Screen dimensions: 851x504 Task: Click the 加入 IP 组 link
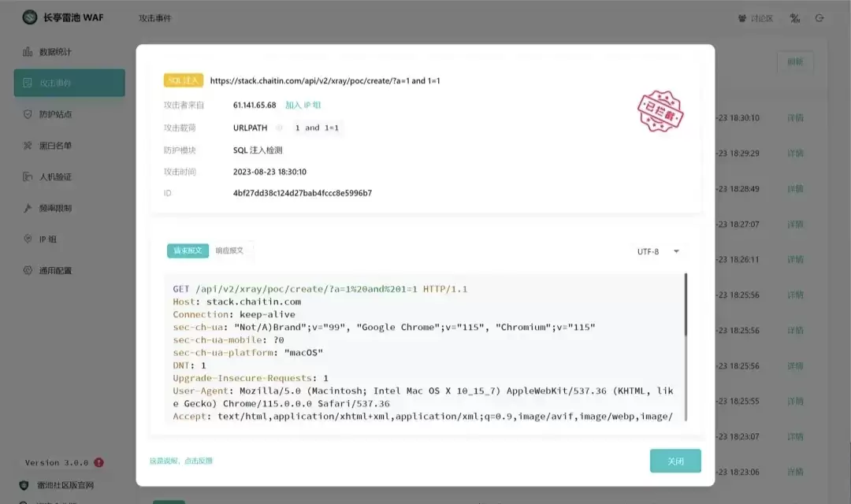(303, 105)
